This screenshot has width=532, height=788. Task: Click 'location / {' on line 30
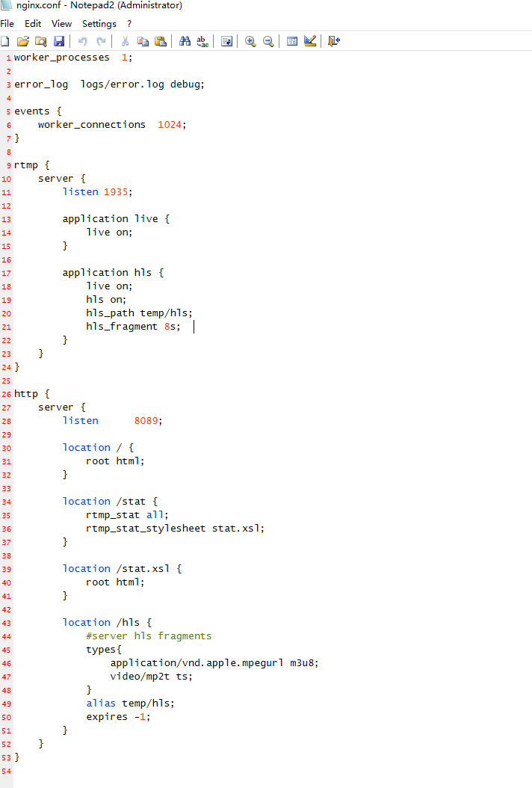click(98, 447)
